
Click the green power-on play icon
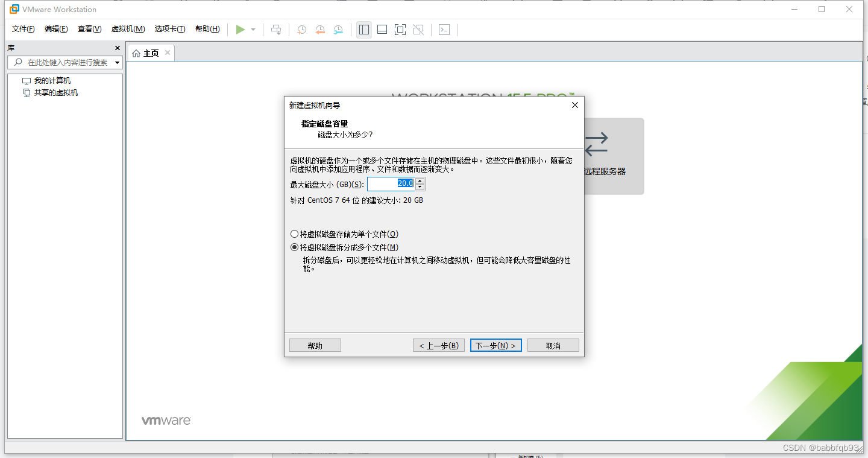click(x=241, y=30)
